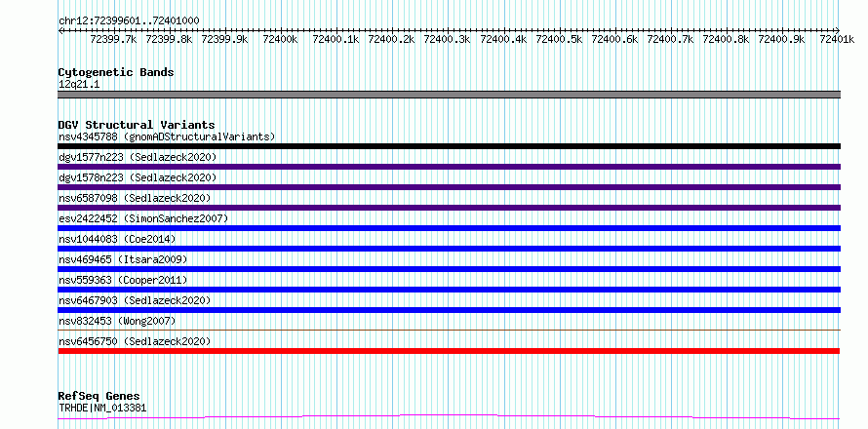This screenshot has width=868, height=429.
Task: Click the chr12:72399601..72401000 region label
Action: (x=129, y=20)
